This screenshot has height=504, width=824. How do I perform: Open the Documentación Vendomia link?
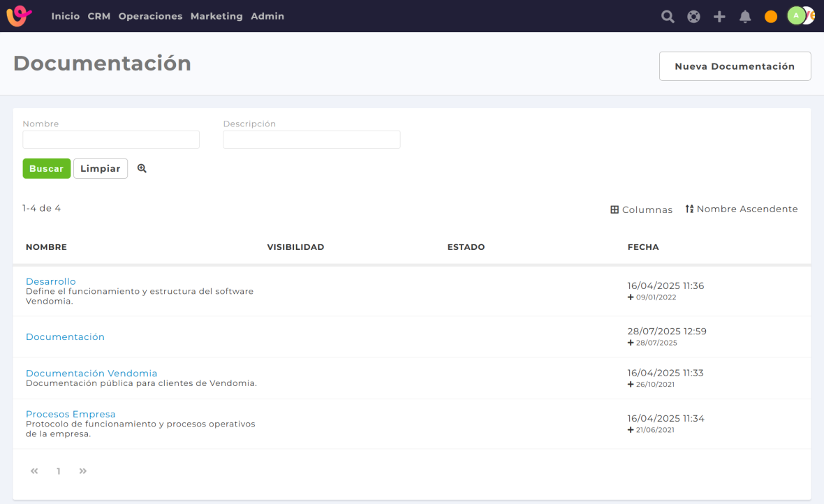(91, 373)
